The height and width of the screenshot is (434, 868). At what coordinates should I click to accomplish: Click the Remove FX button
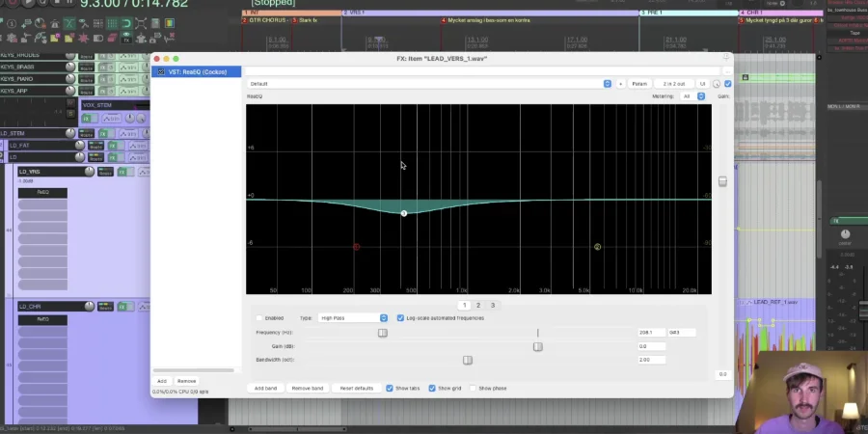(x=186, y=381)
